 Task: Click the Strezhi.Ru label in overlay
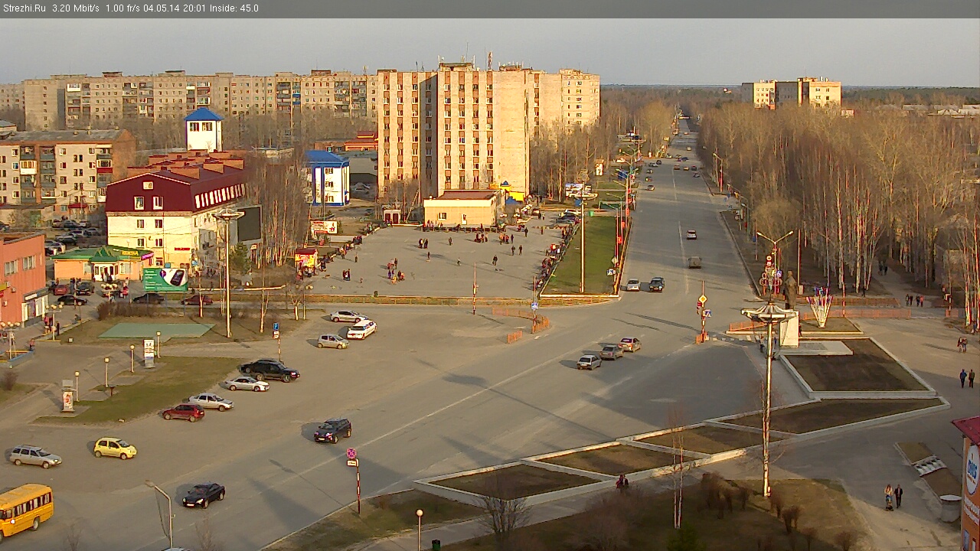coord(24,8)
